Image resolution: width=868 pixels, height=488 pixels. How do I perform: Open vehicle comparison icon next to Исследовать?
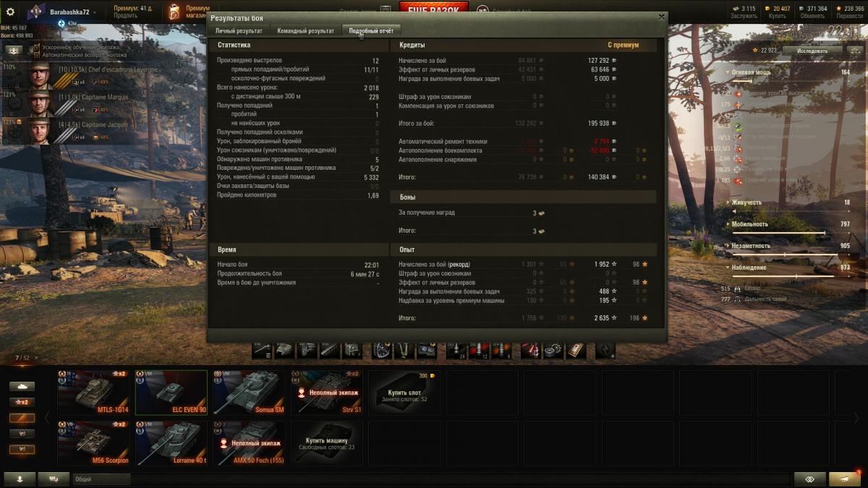pos(854,51)
